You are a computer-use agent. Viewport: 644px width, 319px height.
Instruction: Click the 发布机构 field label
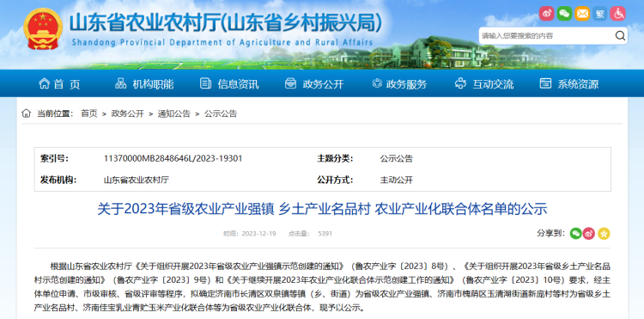click(x=58, y=180)
